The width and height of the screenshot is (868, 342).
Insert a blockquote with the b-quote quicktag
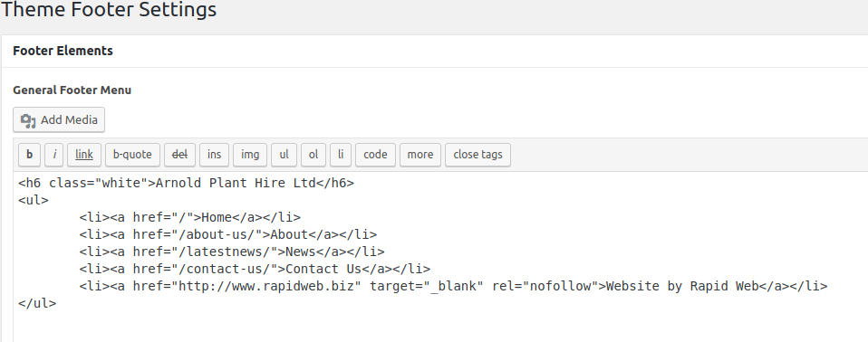point(132,155)
